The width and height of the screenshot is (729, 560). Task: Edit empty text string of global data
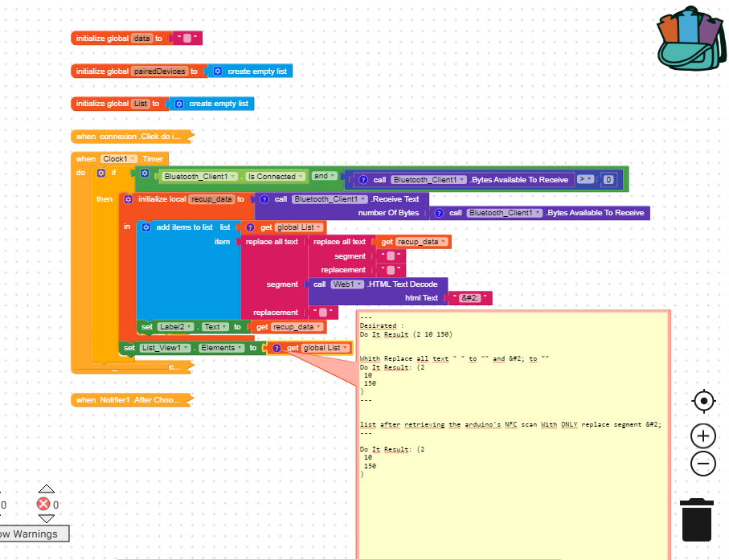[187, 38]
